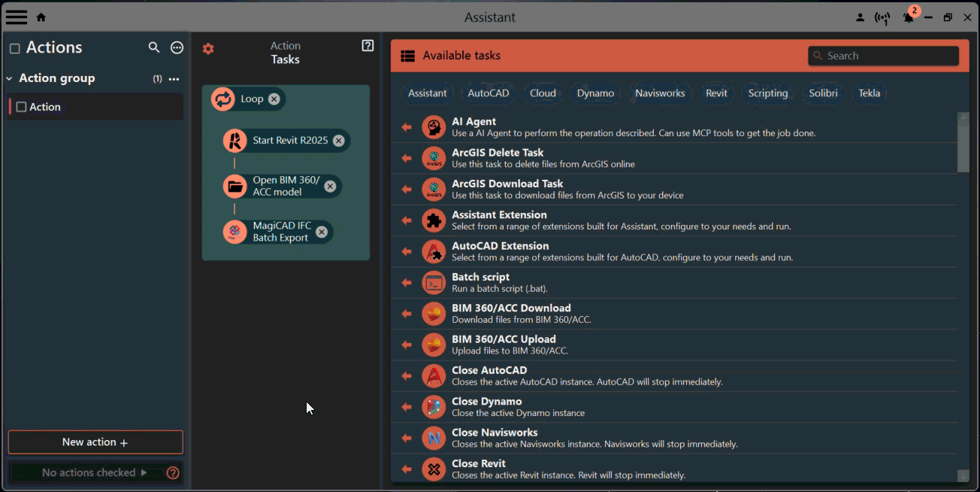Remove the Loop task with its X
980x492 pixels.
pyautogui.click(x=274, y=99)
